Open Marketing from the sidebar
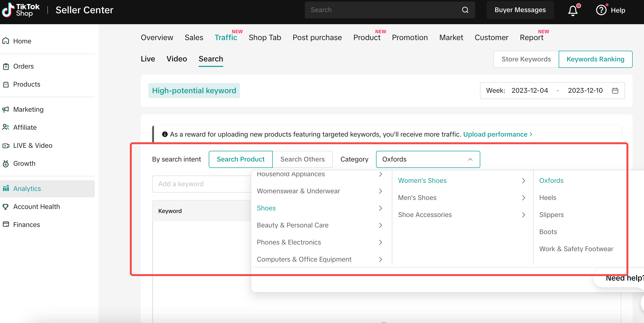Image resolution: width=644 pixels, height=323 pixels. (28, 109)
